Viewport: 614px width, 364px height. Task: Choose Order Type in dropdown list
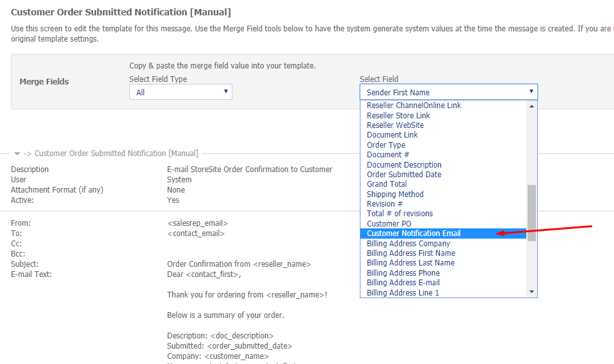[385, 145]
